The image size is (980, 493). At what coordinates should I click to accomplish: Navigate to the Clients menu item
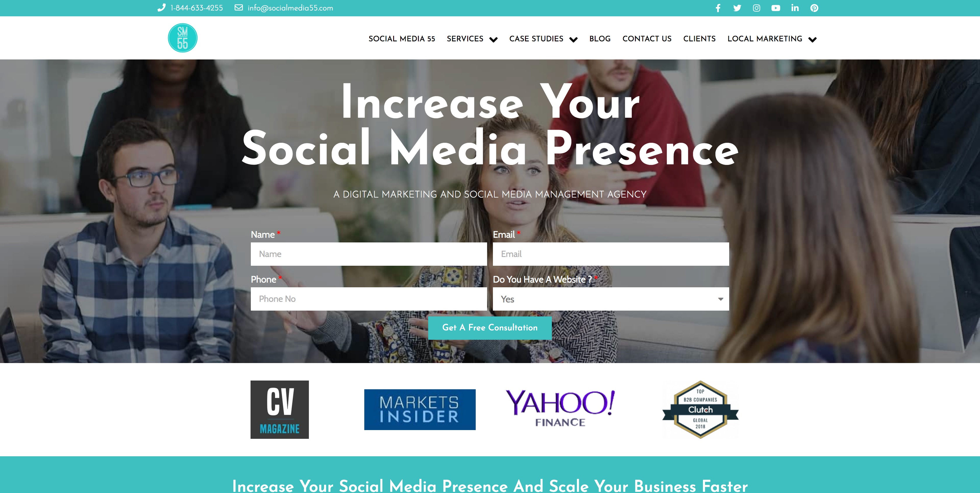tap(699, 39)
